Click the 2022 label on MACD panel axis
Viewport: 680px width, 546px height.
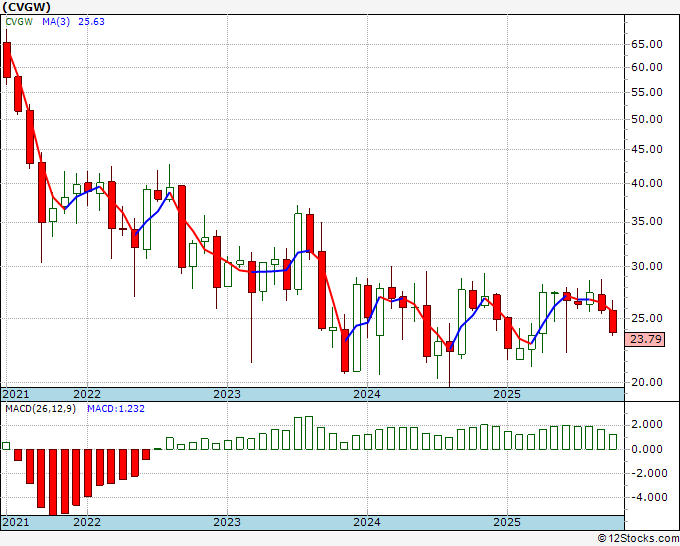click(87, 522)
